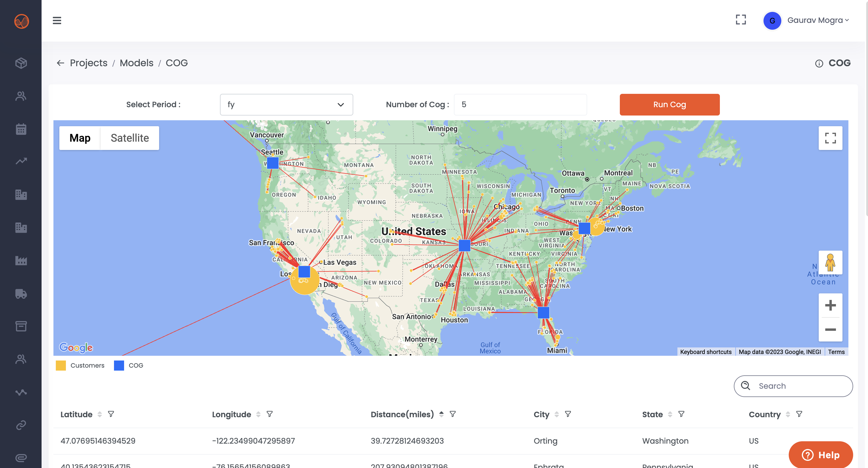Switch the map to Satellite view
The width and height of the screenshot is (868, 468).
point(130,138)
